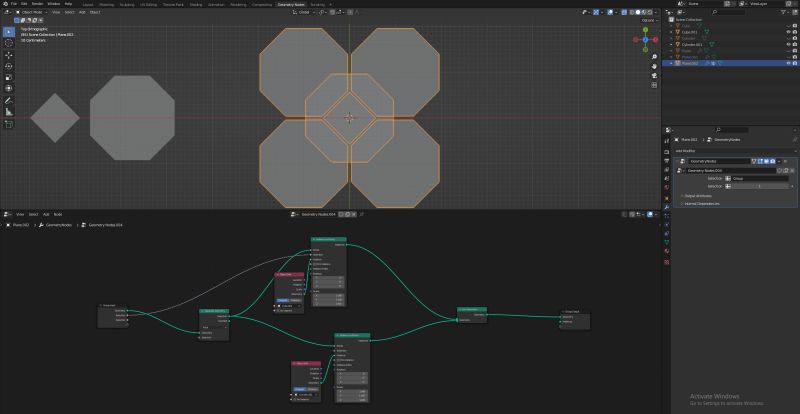Open the Output properties tab

[667, 161]
